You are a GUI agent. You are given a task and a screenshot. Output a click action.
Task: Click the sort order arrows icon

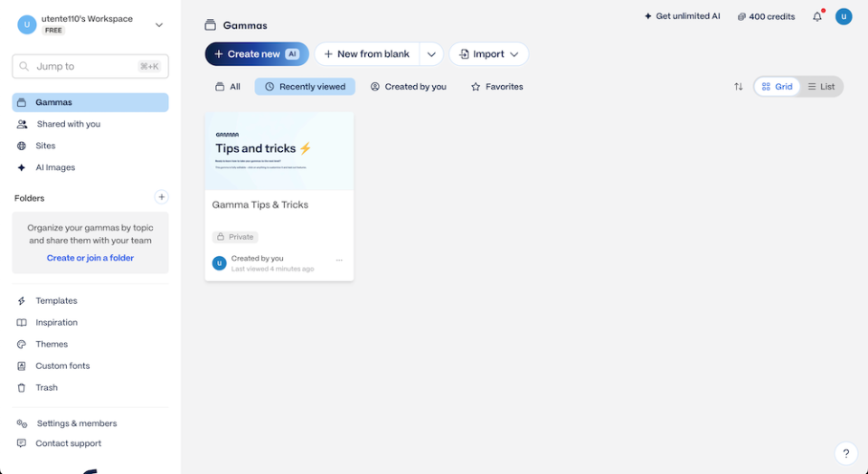coord(739,87)
